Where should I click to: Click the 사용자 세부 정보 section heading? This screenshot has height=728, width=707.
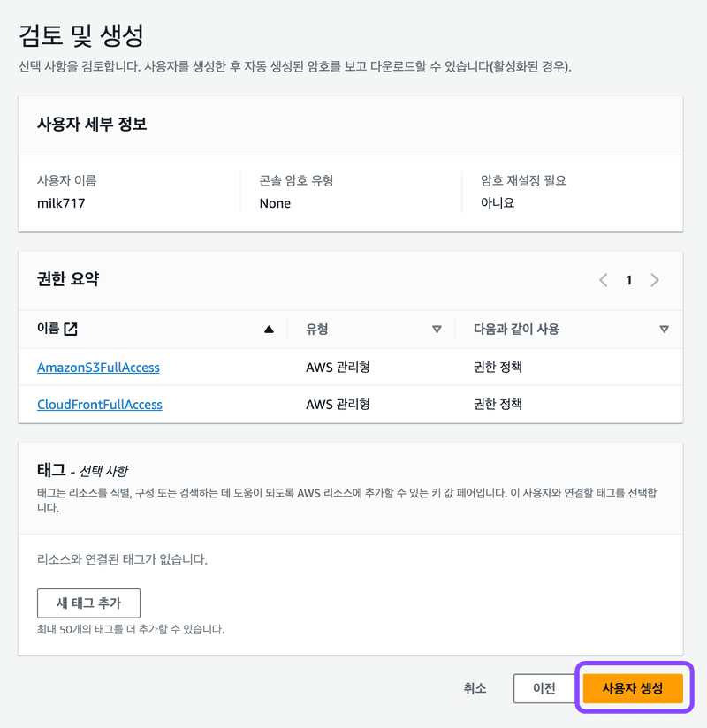tap(92, 125)
